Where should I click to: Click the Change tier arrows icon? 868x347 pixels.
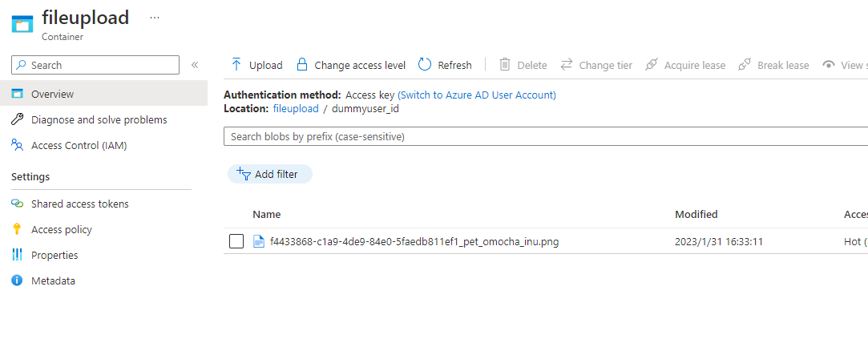point(567,65)
